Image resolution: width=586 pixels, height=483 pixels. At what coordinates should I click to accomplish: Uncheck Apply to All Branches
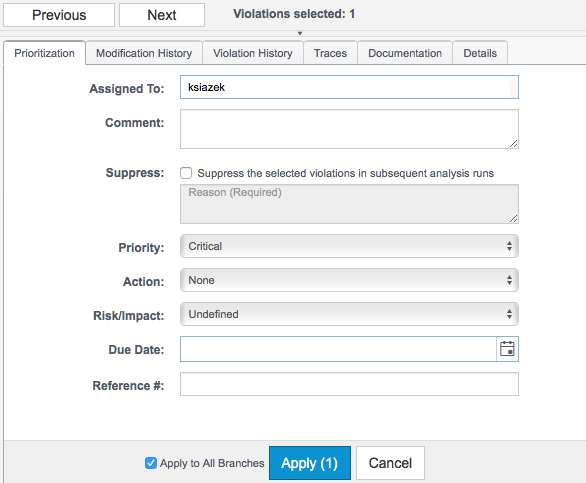coord(151,463)
